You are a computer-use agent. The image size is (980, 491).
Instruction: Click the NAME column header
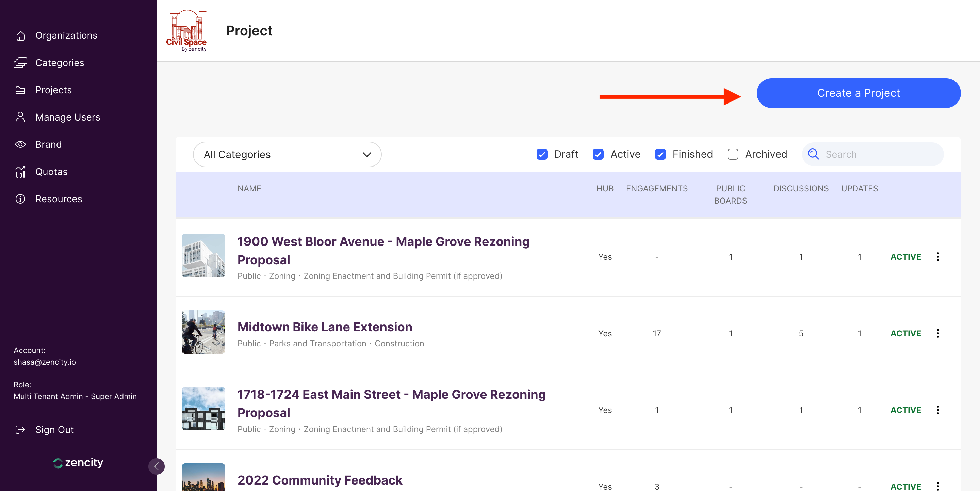[x=249, y=189]
